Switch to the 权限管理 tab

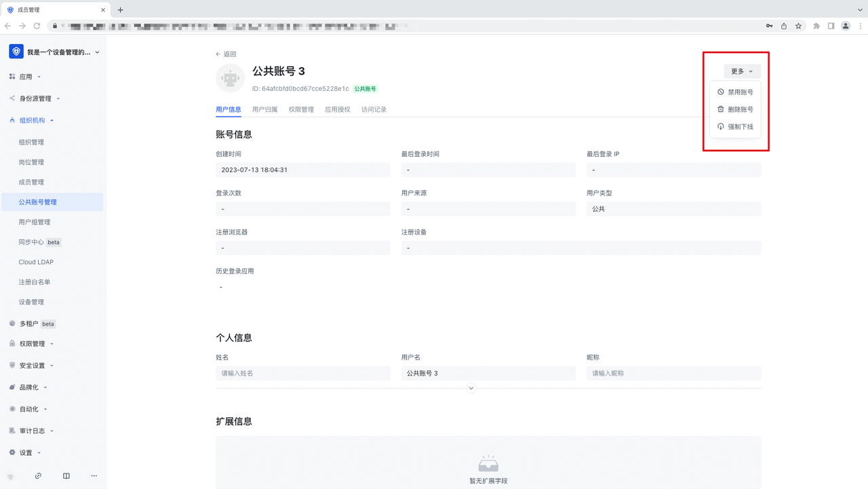pos(301,109)
